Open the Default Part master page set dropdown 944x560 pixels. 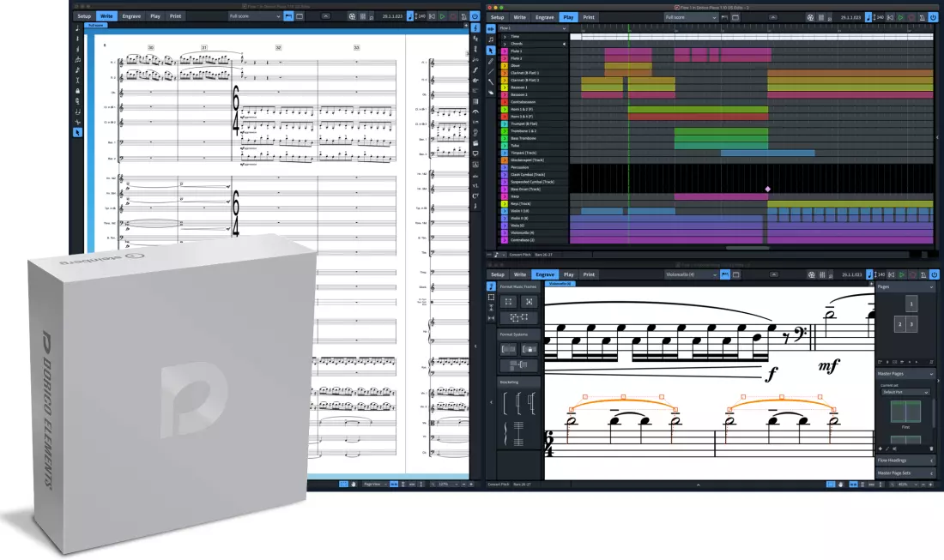(x=905, y=392)
